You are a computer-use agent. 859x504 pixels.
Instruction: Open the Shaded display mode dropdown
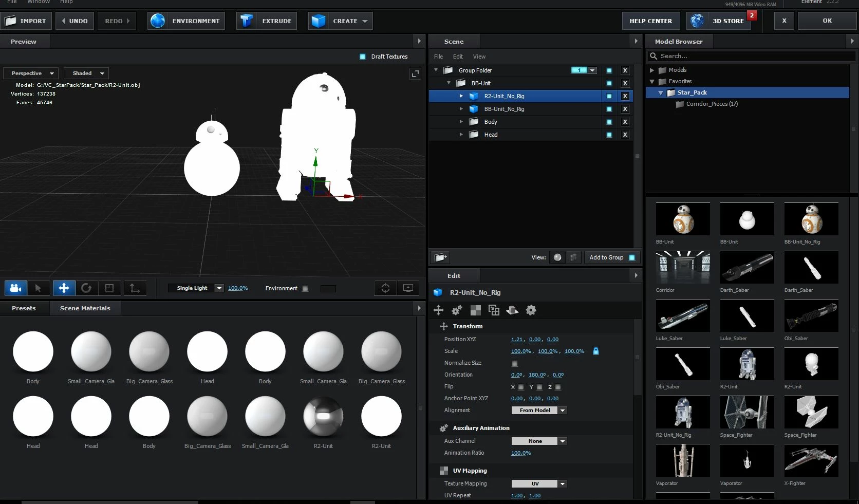coord(86,73)
